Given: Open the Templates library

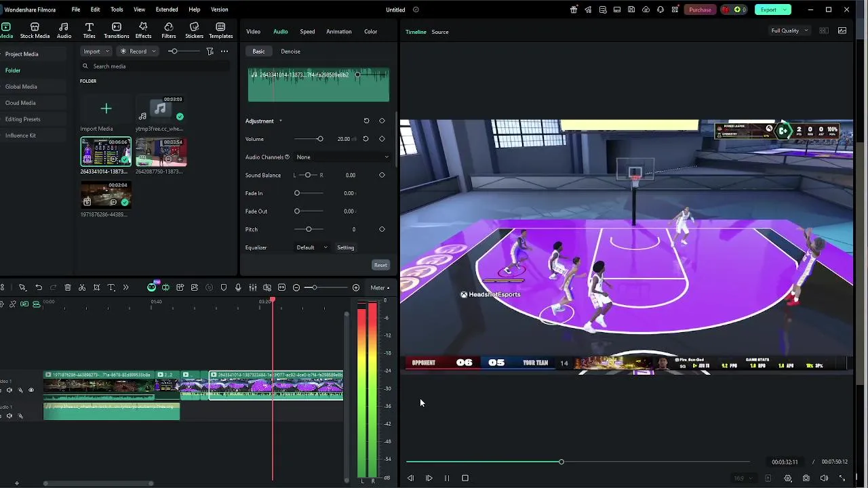Looking at the screenshot, I should point(220,30).
